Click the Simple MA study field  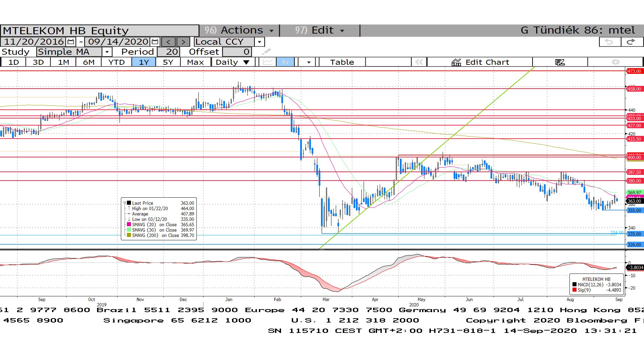tap(69, 52)
